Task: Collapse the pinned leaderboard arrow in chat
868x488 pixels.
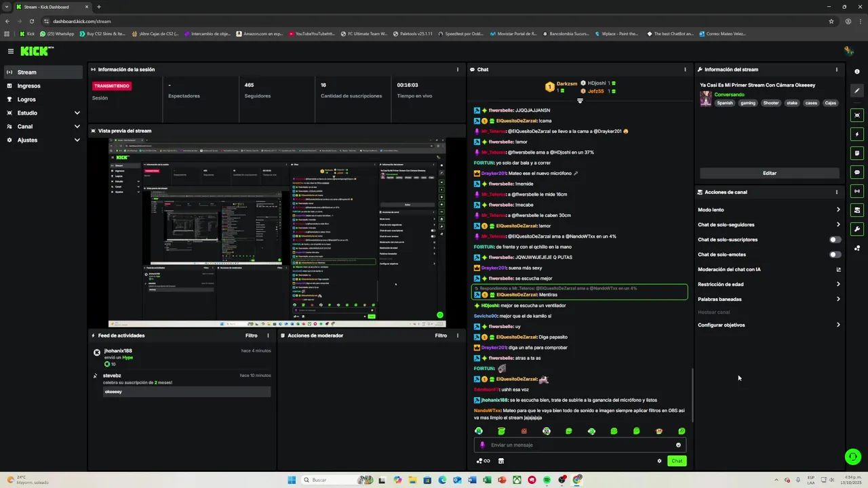Action: point(580,100)
